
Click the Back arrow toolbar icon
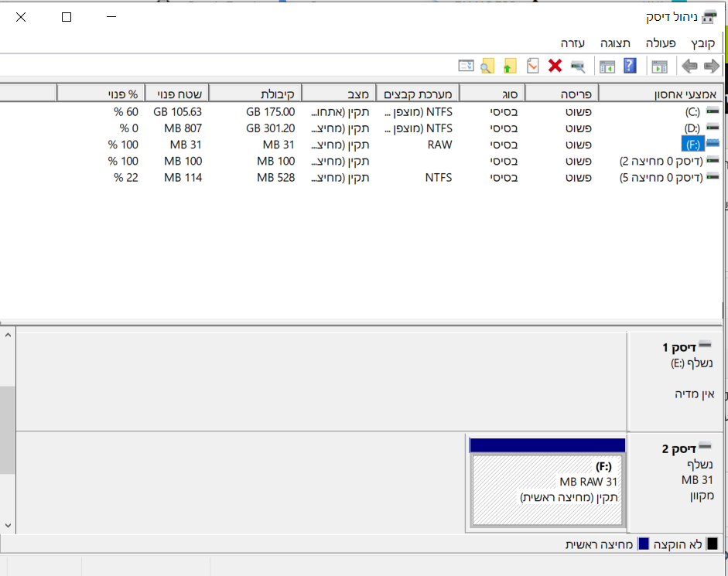pyautogui.click(x=689, y=66)
